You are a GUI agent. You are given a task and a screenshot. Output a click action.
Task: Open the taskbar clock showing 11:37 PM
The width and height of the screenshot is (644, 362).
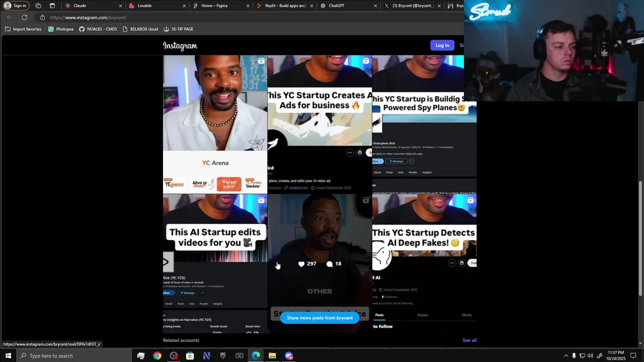616,356
